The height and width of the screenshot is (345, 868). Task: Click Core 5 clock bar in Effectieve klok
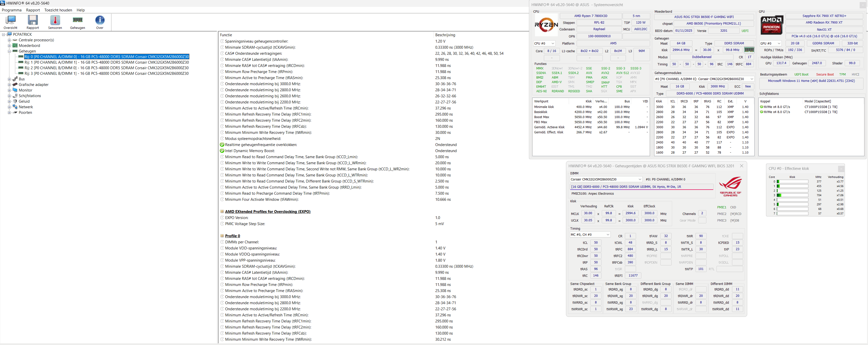pyautogui.click(x=792, y=204)
